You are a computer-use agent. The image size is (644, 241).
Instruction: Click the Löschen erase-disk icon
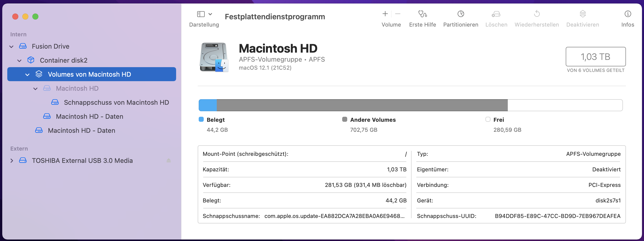click(x=496, y=14)
